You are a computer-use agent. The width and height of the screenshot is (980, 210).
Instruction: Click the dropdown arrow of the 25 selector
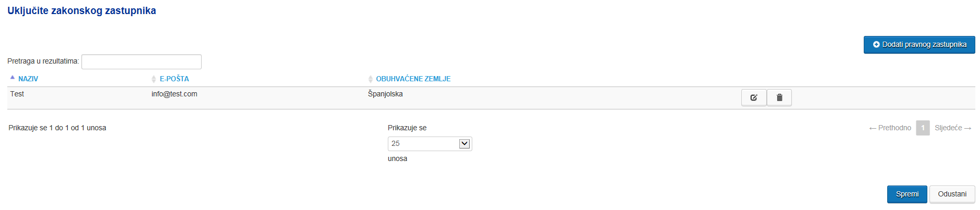click(x=464, y=144)
